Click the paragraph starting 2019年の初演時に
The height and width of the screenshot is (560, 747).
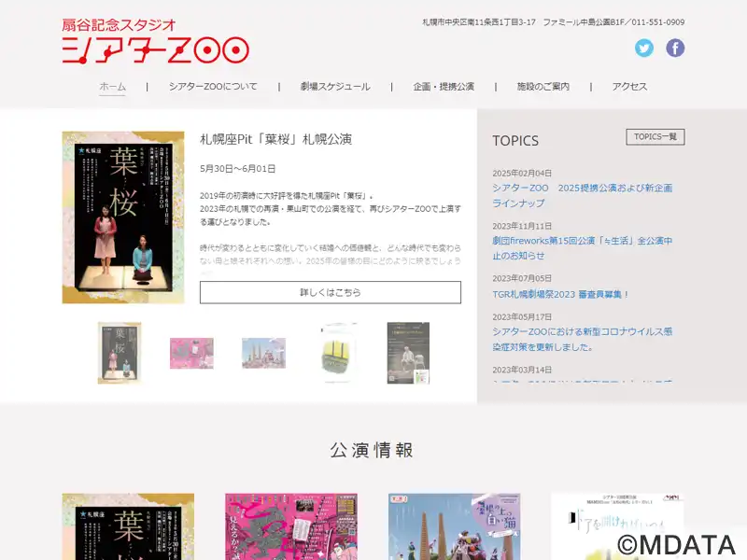click(331, 208)
